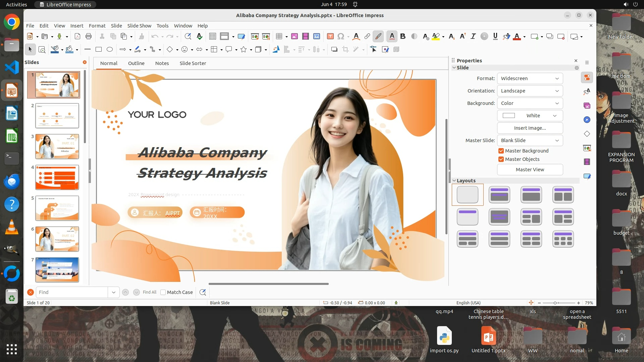Image resolution: width=644 pixels, height=362 pixels.
Task: Select the Ellipse drawing tool
Action: [x=109, y=50]
